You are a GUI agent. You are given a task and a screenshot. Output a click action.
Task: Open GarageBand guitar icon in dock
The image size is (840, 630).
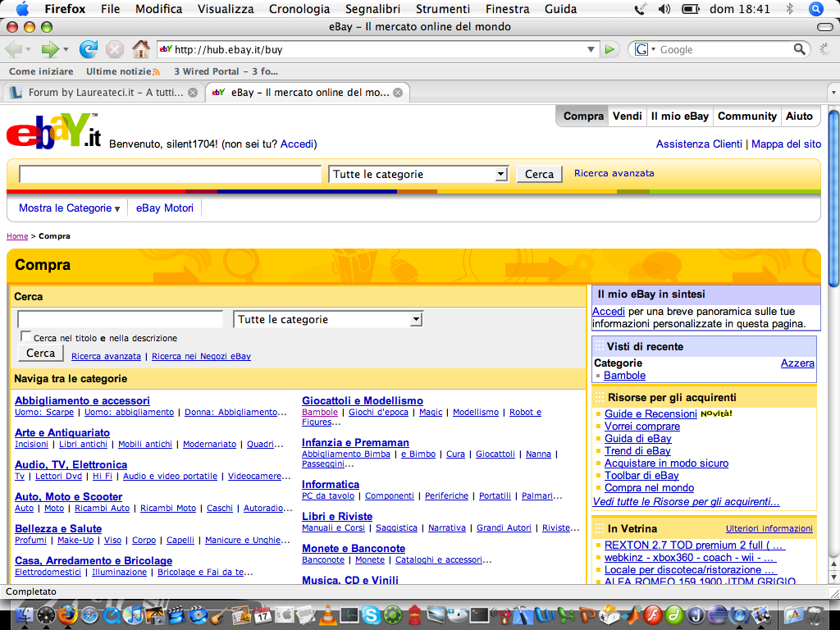pos(219,615)
